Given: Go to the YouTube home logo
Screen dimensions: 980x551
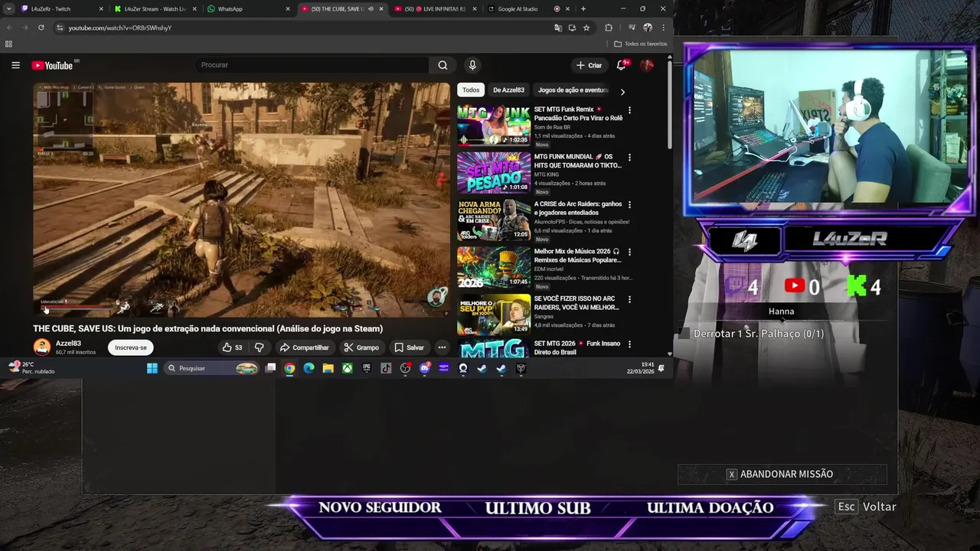Looking at the screenshot, I should (x=52, y=65).
